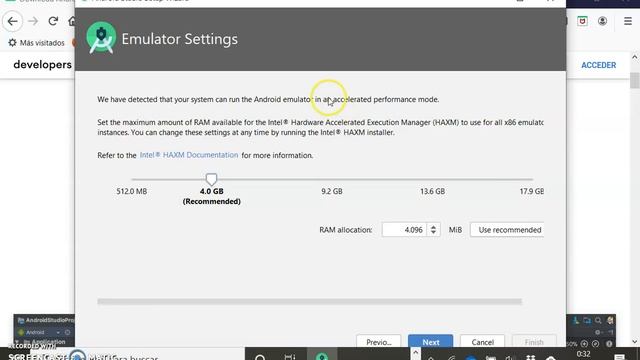Open the Intel HAXM Documentation link
This screenshot has width=640, height=360.
(189, 155)
